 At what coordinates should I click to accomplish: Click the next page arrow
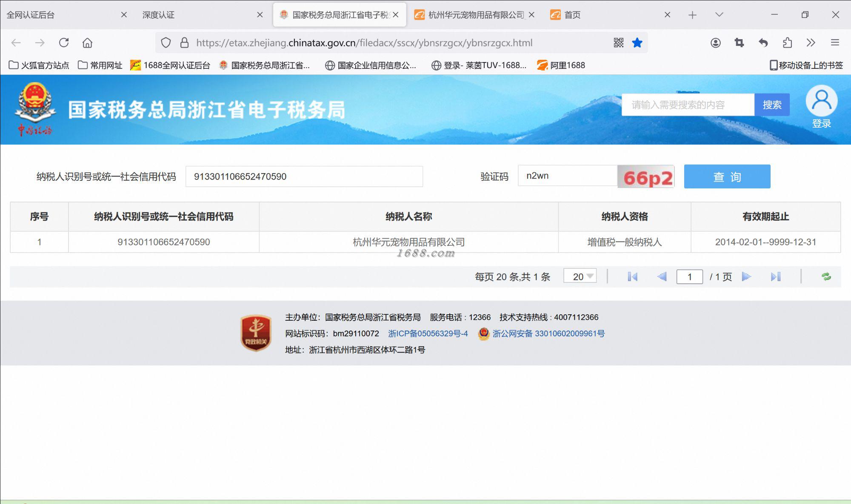click(746, 277)
